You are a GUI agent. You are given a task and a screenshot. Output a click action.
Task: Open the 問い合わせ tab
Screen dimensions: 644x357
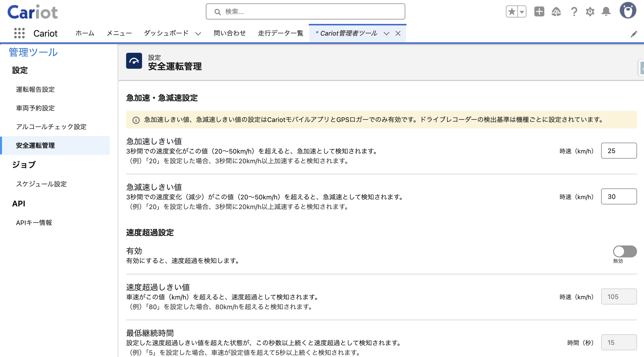tap(230, 33)
